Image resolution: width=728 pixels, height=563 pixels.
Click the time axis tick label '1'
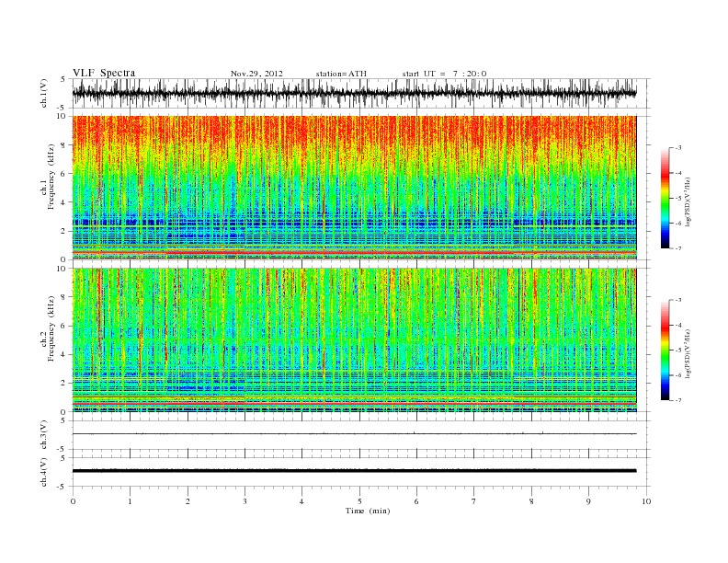(x=130, y=501)
